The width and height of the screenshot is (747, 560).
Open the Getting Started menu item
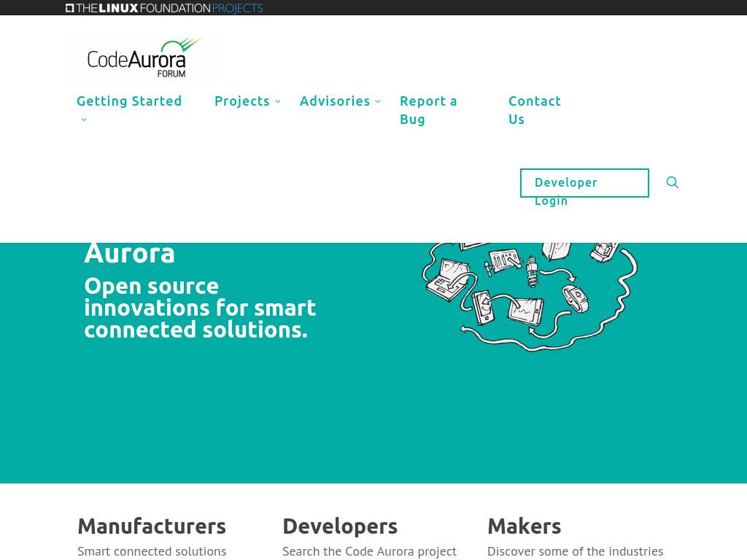click(x=129, y=101)
